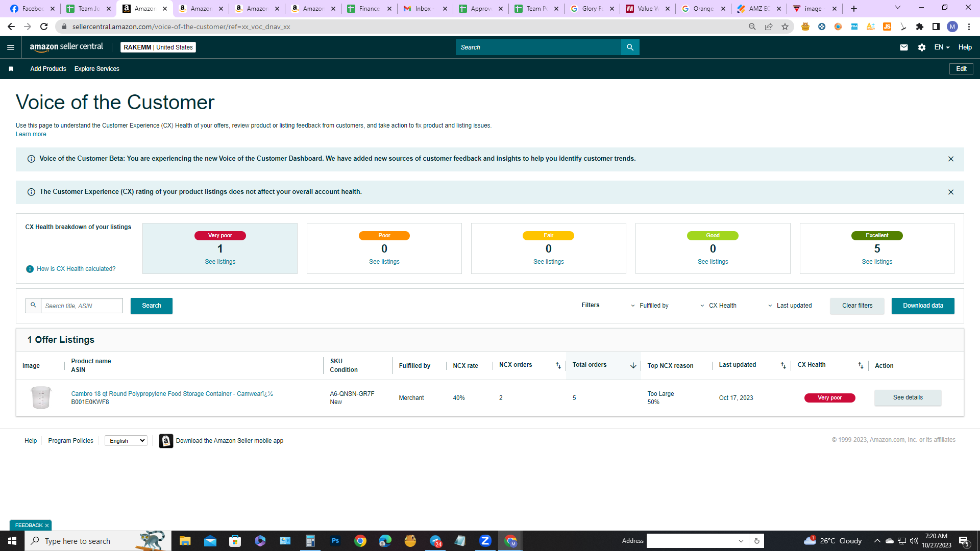Share this page via the share icon
The width and height of the screenshot is (980, 551).
[x=769, y=27]
